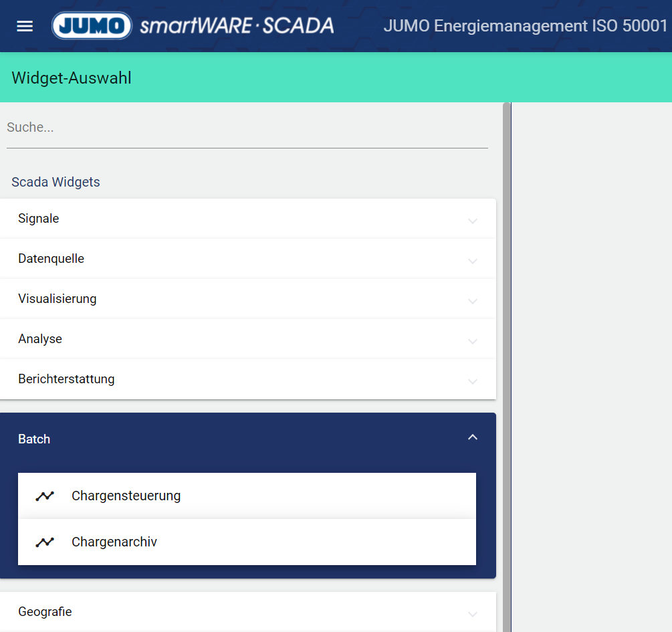Click the Geografie category label

(45, 612)
